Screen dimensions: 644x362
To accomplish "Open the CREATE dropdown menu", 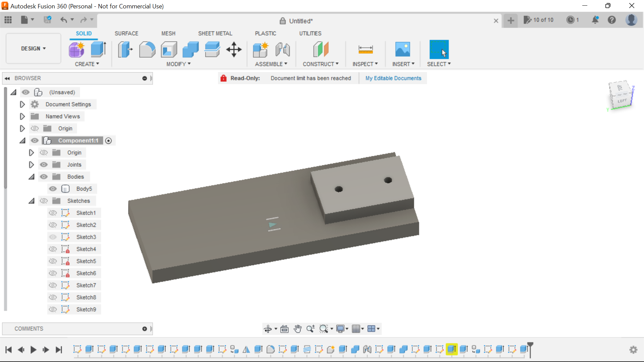I will pyautogui.click(x=87, y=64).
